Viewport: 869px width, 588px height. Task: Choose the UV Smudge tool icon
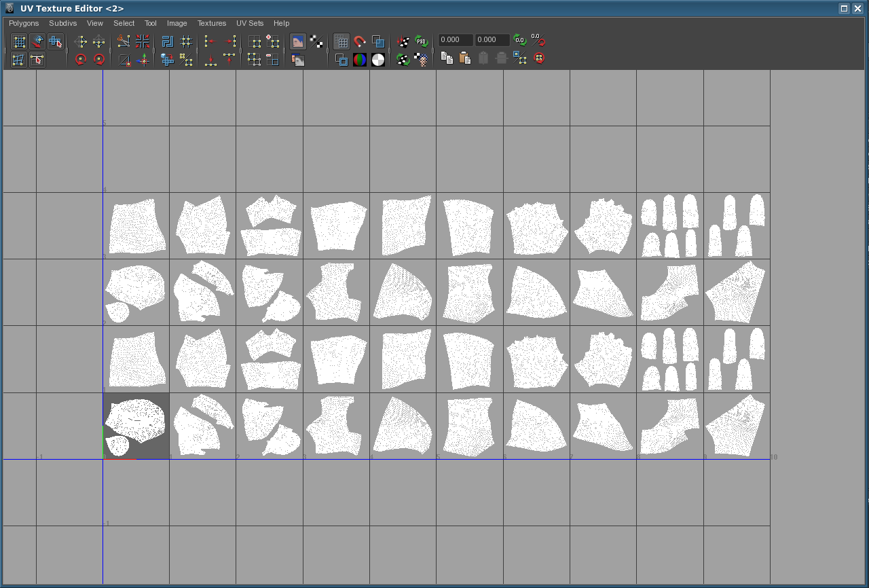[x=19, y=59]
